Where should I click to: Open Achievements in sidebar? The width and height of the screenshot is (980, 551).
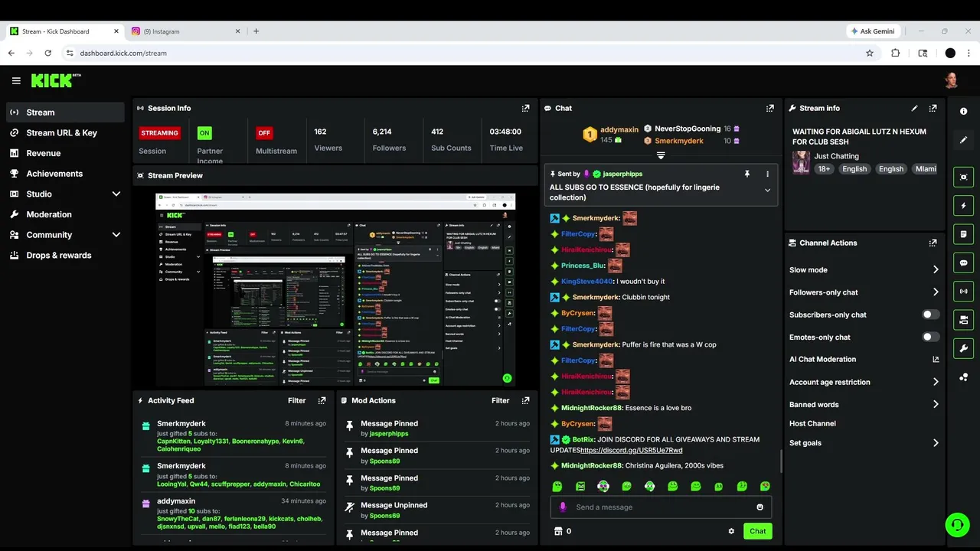click(65, 174)
